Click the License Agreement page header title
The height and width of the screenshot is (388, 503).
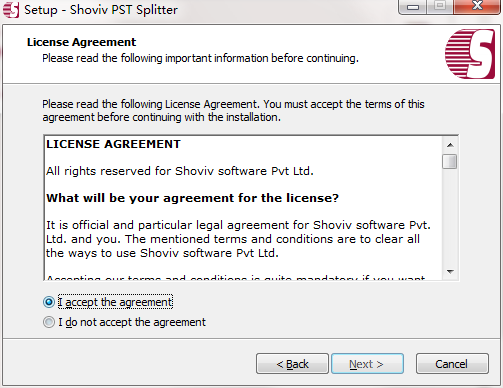[x=81, y=42]
